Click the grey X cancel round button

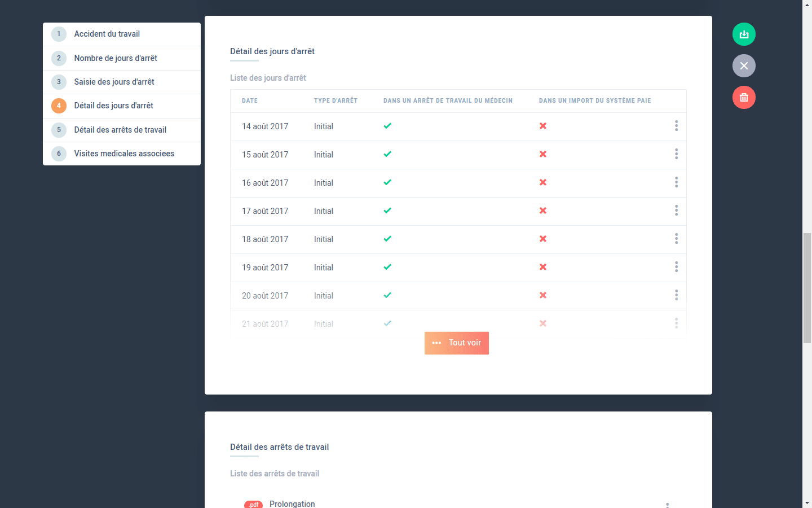(744, 66)
